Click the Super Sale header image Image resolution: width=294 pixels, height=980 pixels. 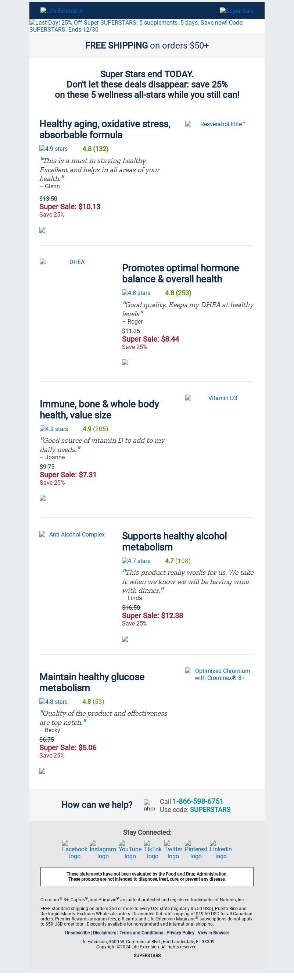click(x=237, y=11)
